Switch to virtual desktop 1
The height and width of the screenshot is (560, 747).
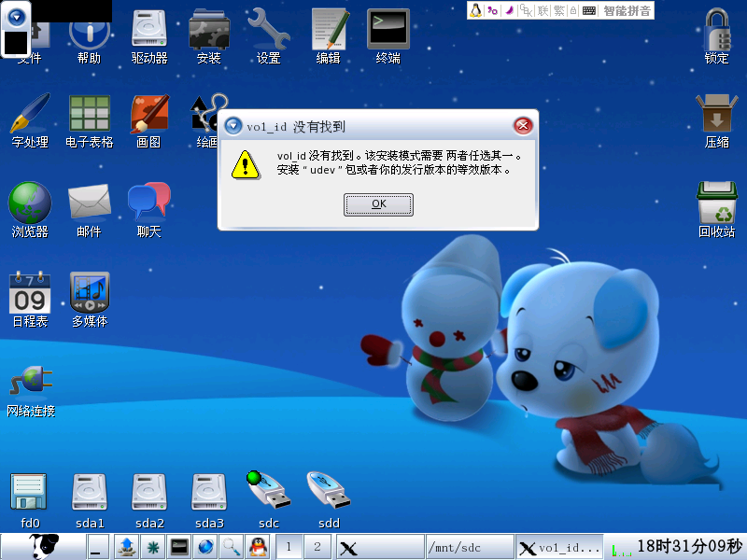[289, 547]
